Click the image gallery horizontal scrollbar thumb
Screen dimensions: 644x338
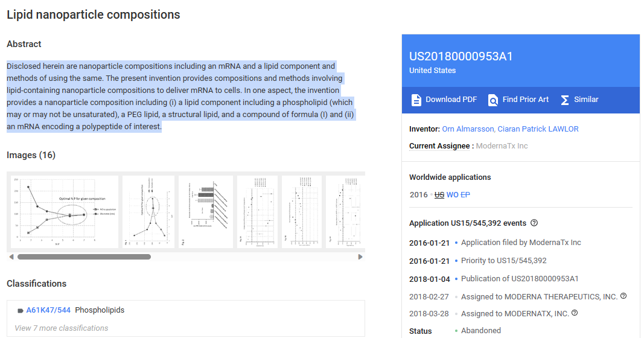point(84,257)
